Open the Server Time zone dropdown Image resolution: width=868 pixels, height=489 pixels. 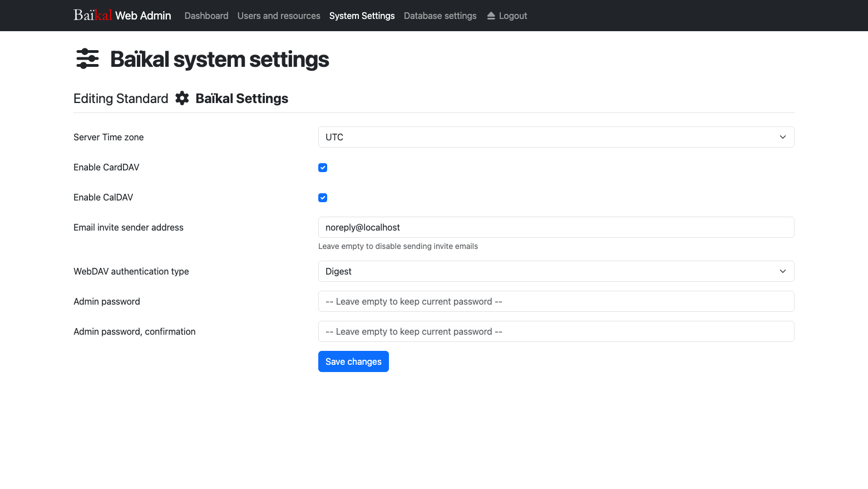(x=556, y=137)
